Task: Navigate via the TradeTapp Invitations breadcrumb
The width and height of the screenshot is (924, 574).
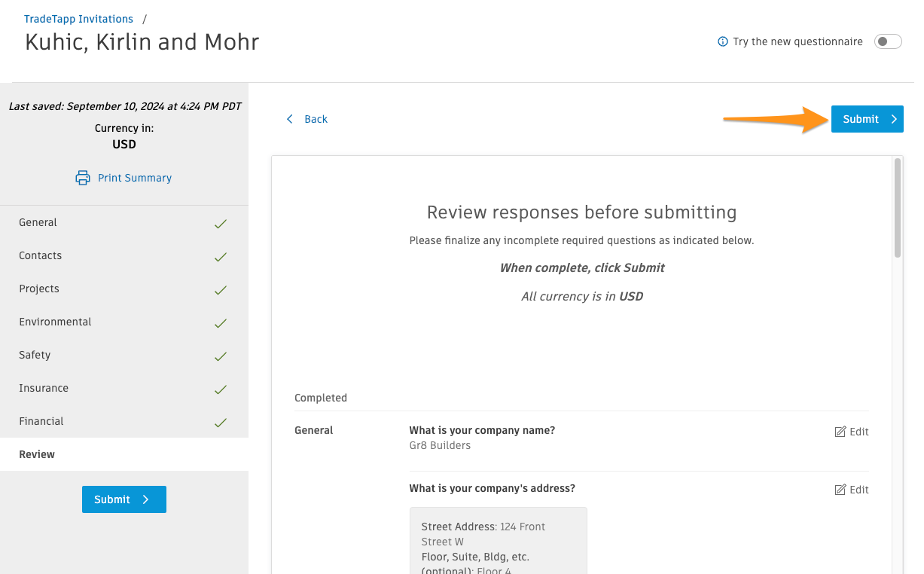Action: (78, 18)
